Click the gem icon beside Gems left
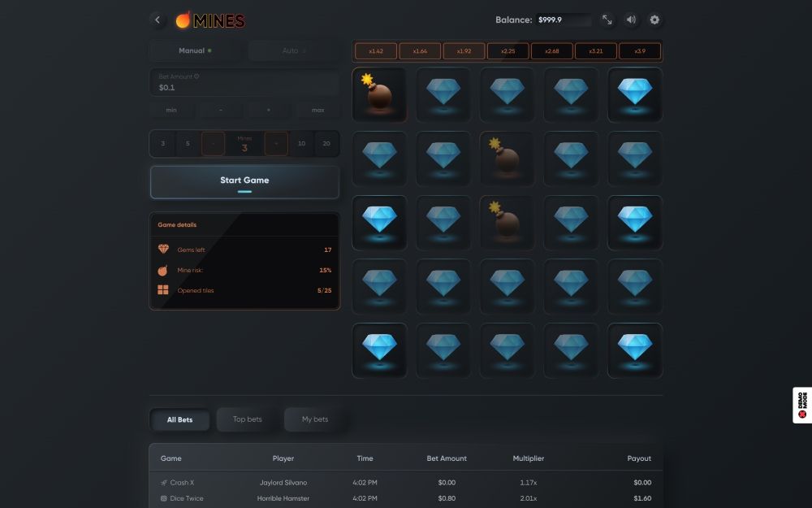The image size is (812, 508). coord(163,250)
